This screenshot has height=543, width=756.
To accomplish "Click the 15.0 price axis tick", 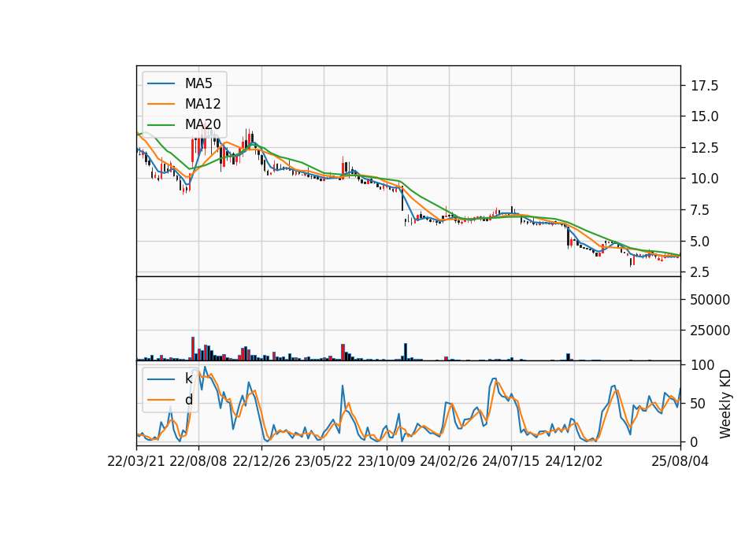I will [704, 116].
